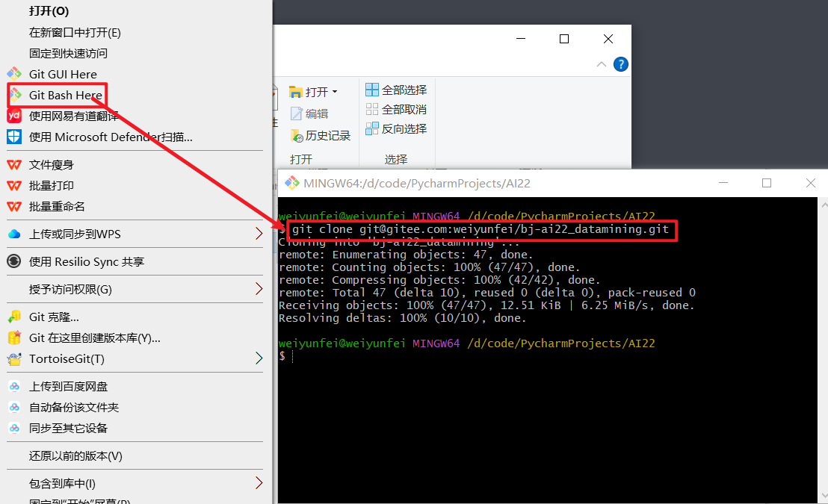The height and width of the screenshot is (504, 828).
Task: Click the WPS icon beside 批量打印
Action: point(14,186)
